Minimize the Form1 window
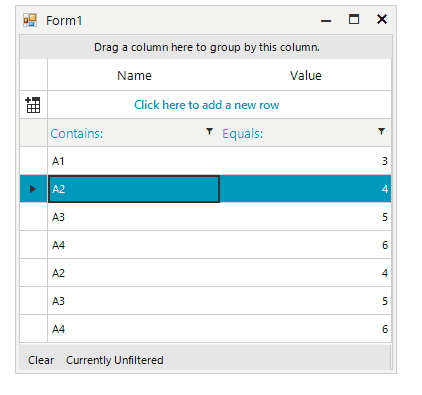The image size is (422, 395). click(326, 20)
